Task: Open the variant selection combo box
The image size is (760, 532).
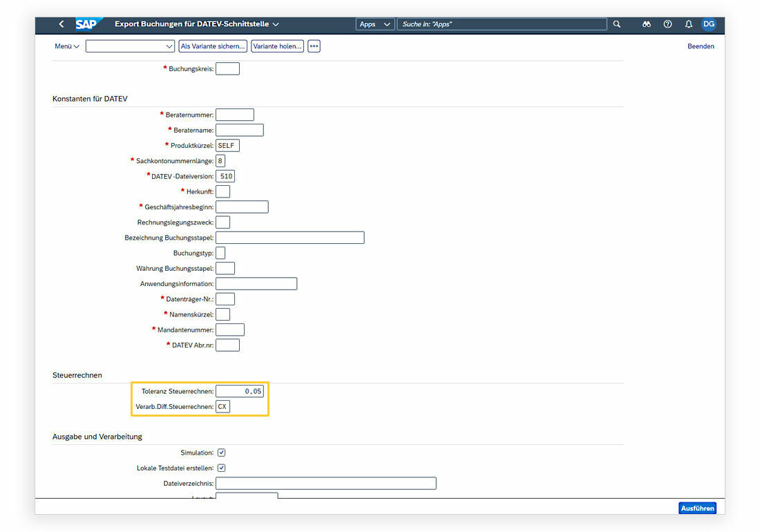Action: tap(130, 46)
